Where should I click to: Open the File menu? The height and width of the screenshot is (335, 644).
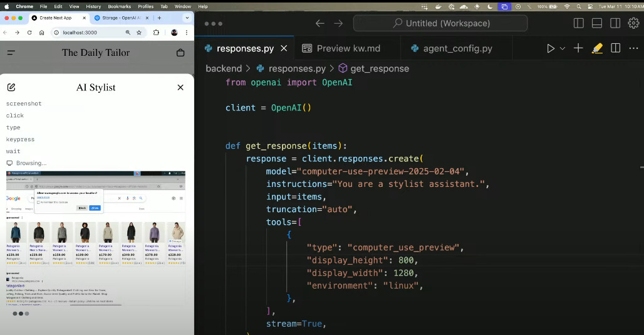click(43, 6)
